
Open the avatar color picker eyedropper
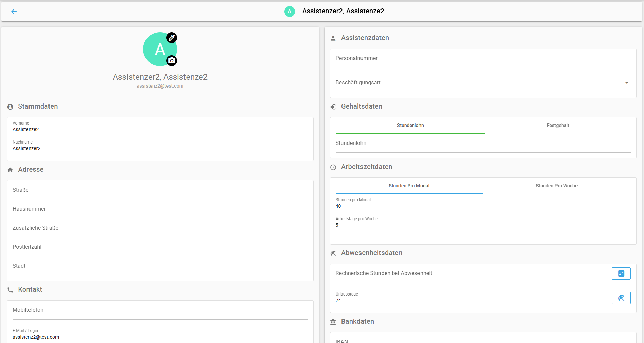point(172,38)
